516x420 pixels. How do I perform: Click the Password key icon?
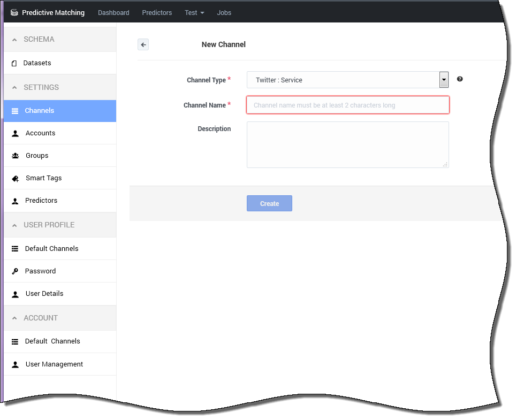tap(15, 271)
